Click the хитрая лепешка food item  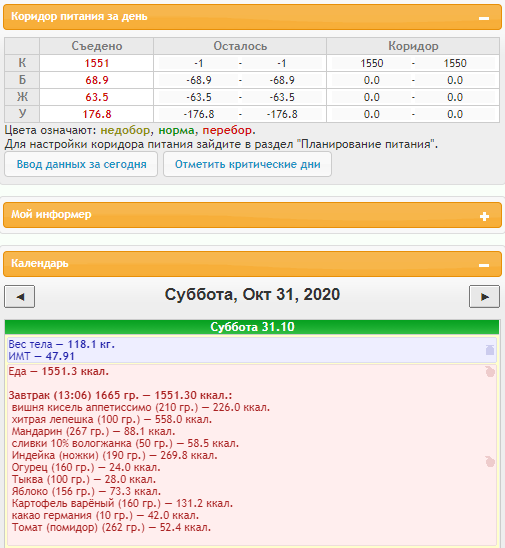[x=111, y=419]
